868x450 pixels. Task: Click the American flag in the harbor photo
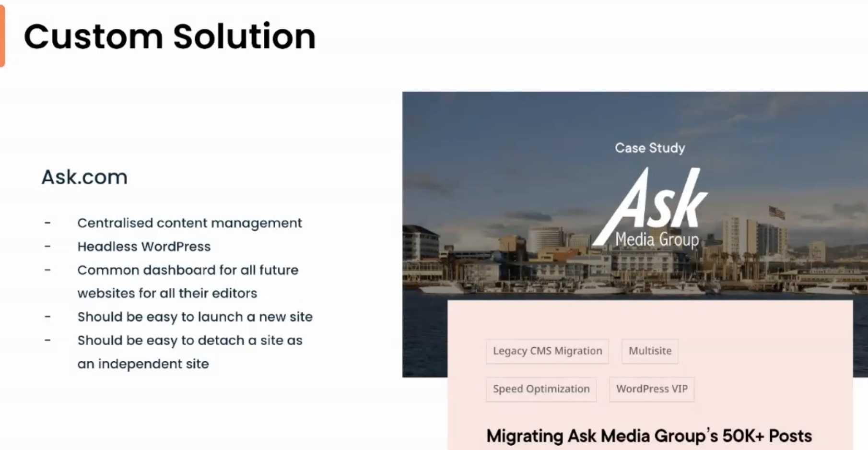pyautogui.click(x=777, y=212)
